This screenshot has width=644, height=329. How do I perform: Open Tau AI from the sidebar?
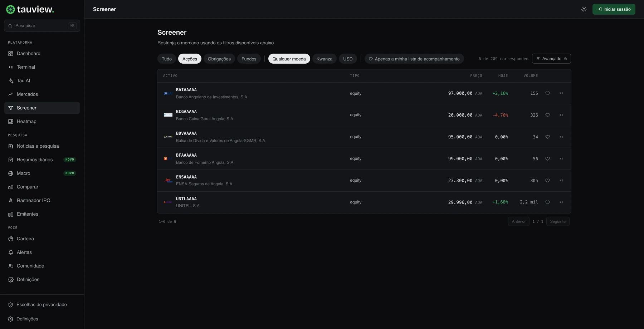pos(42,81)
